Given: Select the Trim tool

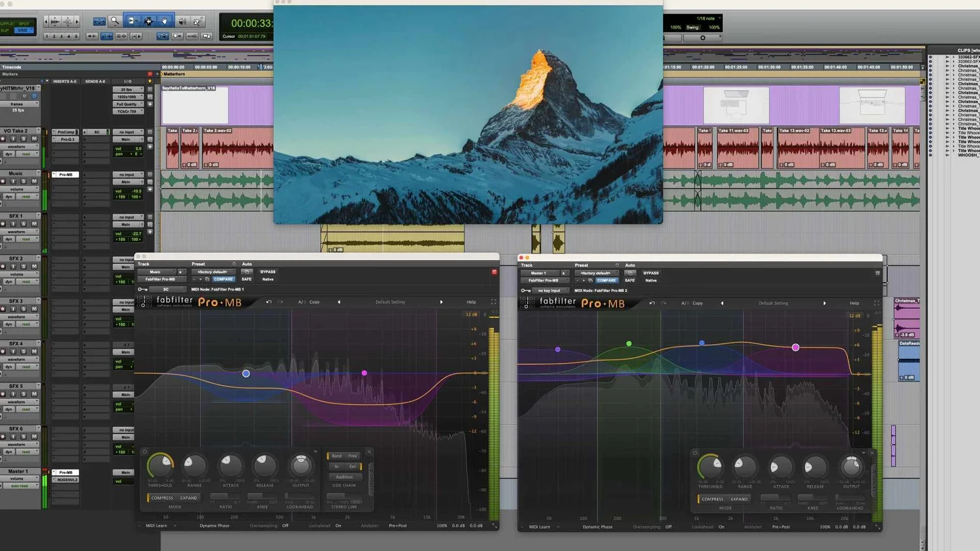Looking at the screenshot, I should coord(133,21).
